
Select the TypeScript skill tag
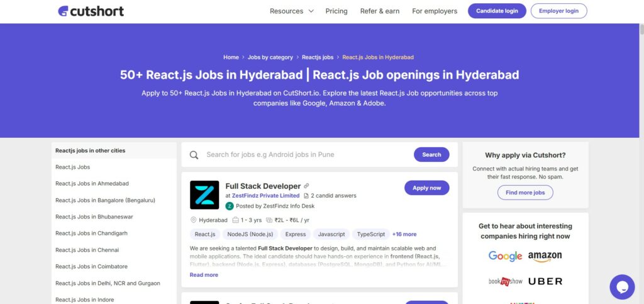[x=371, y=234]
